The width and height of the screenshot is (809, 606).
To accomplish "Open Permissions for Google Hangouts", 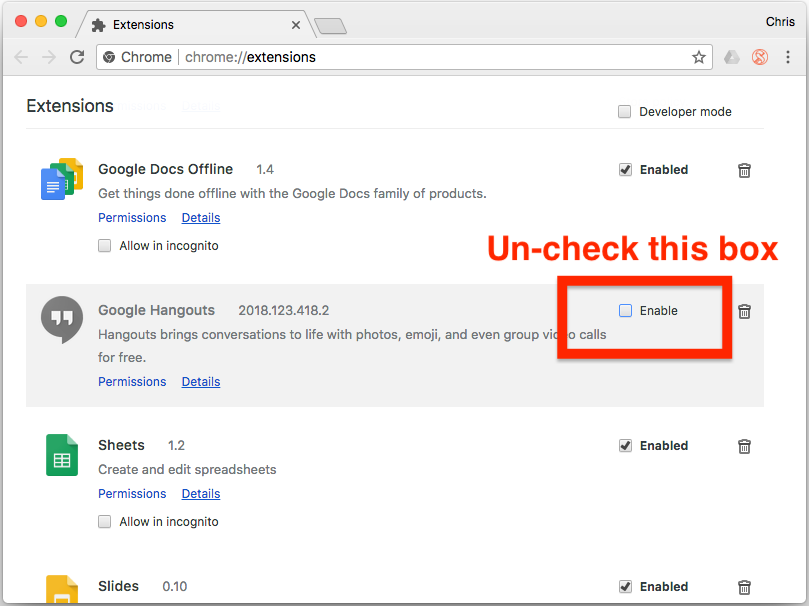I will coord(132,382).
